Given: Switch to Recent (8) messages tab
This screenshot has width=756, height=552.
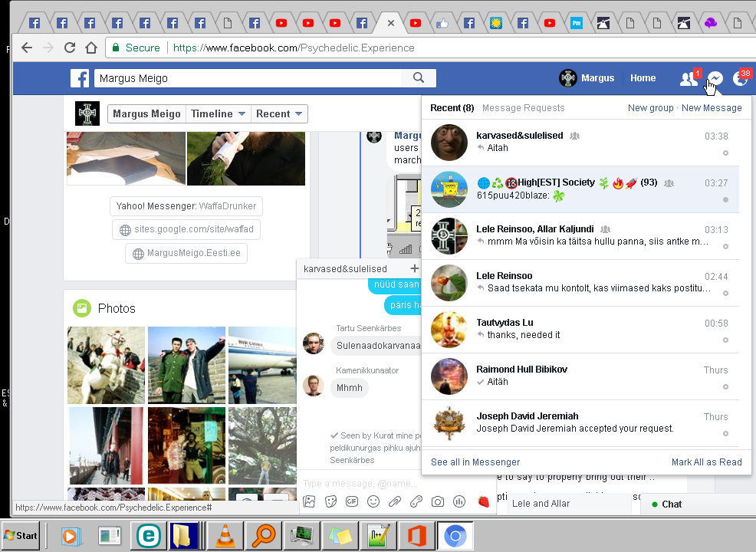Looking at the screenshot, I should [x=452, y=108].
